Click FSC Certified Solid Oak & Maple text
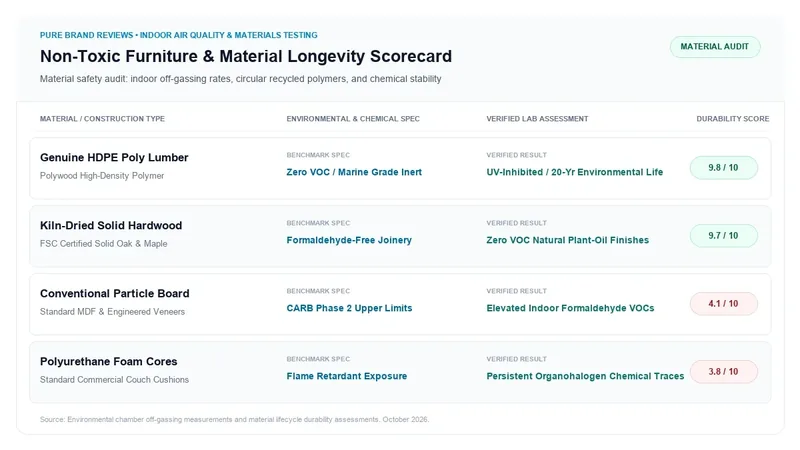 [x=104, y=244]
